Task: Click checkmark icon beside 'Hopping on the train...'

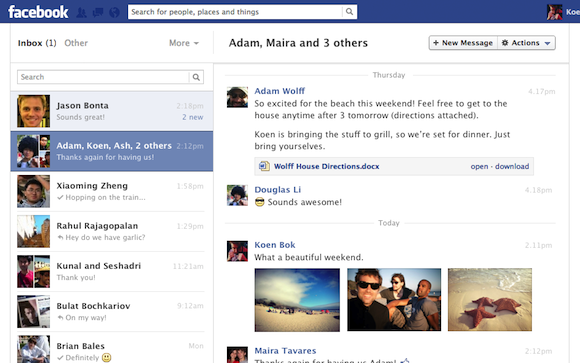Action: (60, 197)
